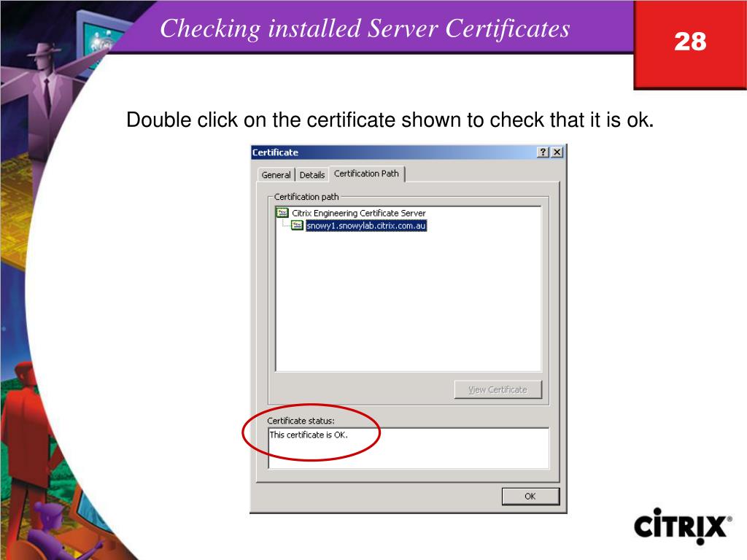Screen dimensions: 747x560
Task: Close the Certificate dialog with the X button
Action: coord(557,152)
